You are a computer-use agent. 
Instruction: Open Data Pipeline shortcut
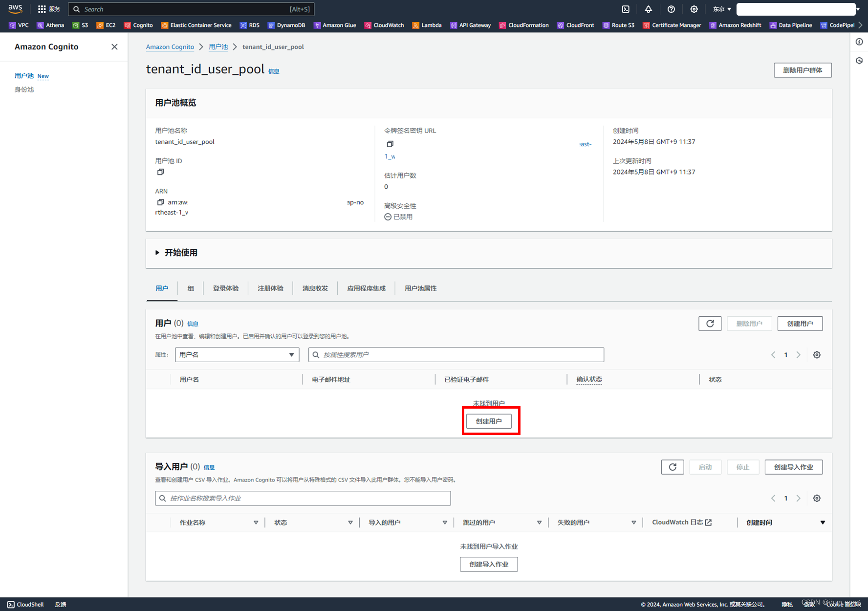[790, 25]
